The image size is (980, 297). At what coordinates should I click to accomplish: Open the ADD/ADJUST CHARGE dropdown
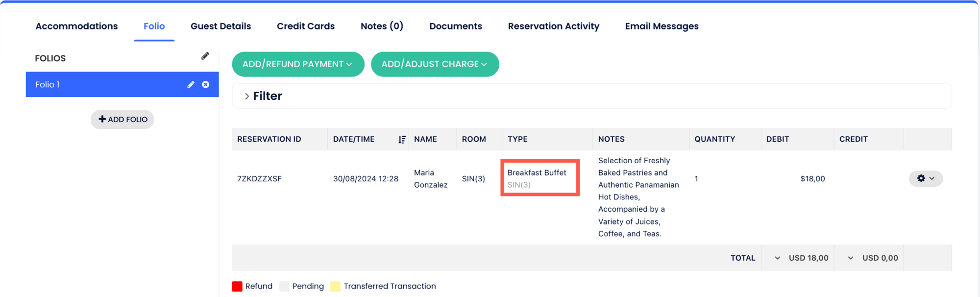[435, 64]
